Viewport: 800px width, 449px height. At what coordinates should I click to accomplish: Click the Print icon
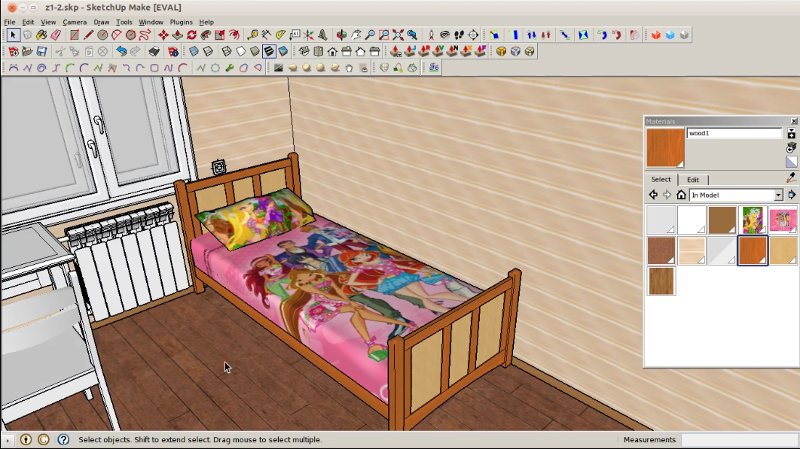(154, 51)
